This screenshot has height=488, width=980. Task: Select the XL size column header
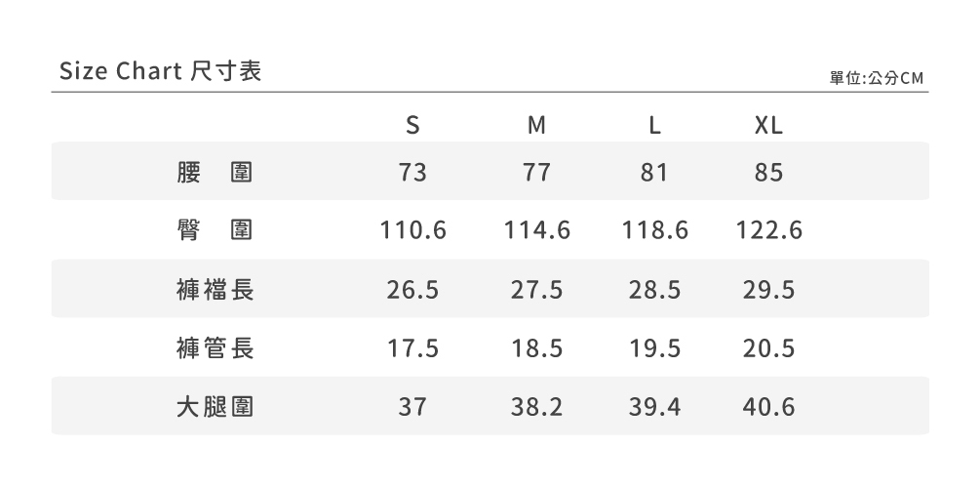point(768,126)
